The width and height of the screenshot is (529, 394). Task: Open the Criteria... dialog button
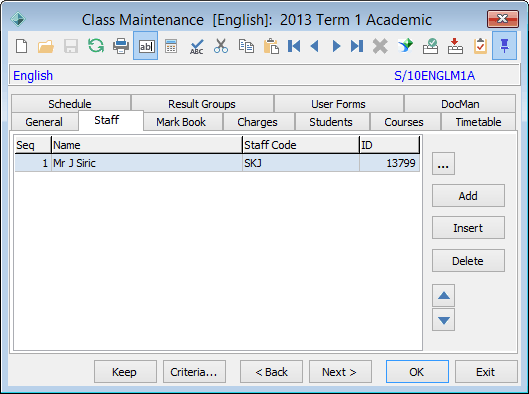[194, 372]
